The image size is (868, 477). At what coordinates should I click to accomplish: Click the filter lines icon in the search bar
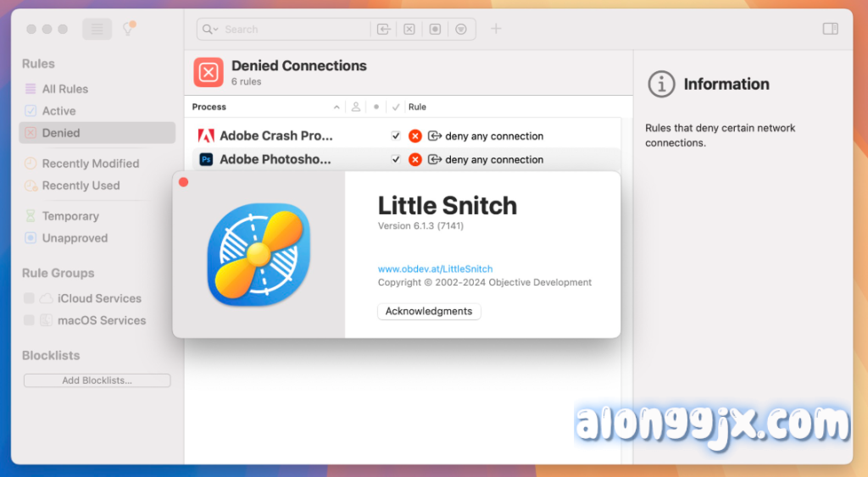point(460,29)
